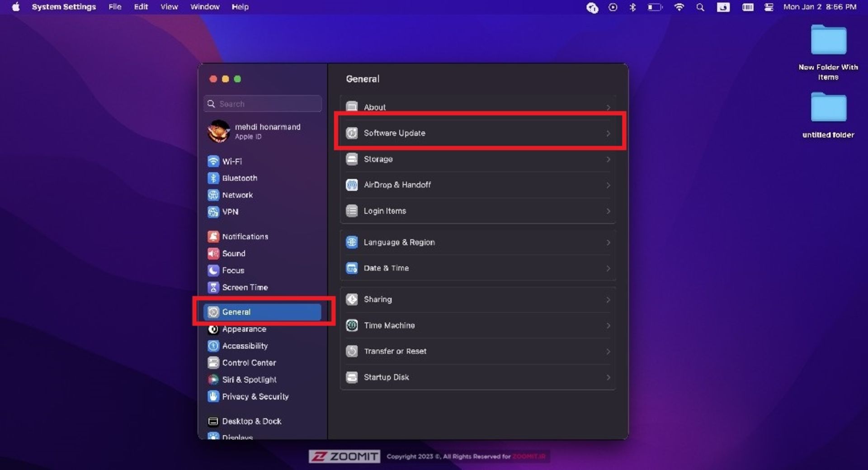Screen dimensions: 868x470
Task: Click the Focus moon icon
Action: point(213,271)
